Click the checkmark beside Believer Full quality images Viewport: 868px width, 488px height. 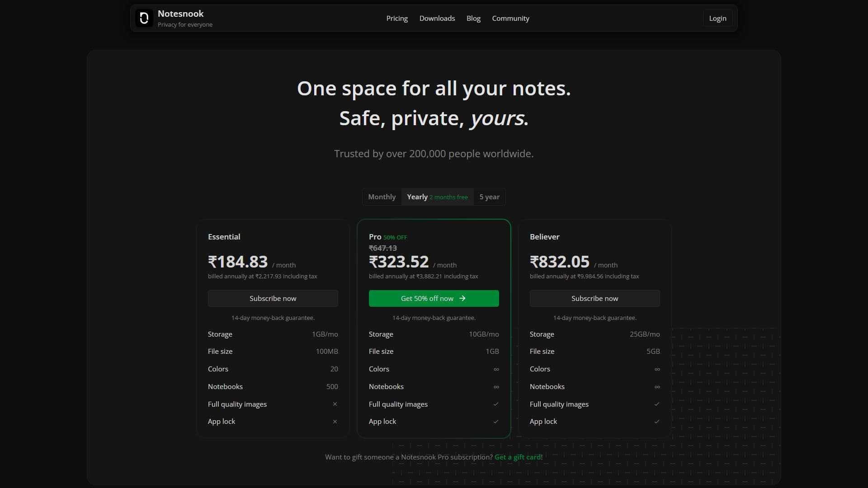(657, 404)
